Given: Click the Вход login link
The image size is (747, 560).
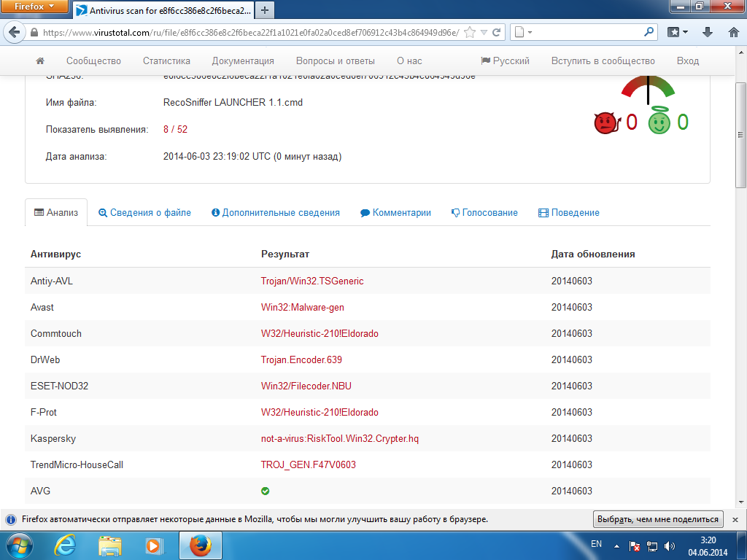Looking at the screenshot, I should [687, 61].
